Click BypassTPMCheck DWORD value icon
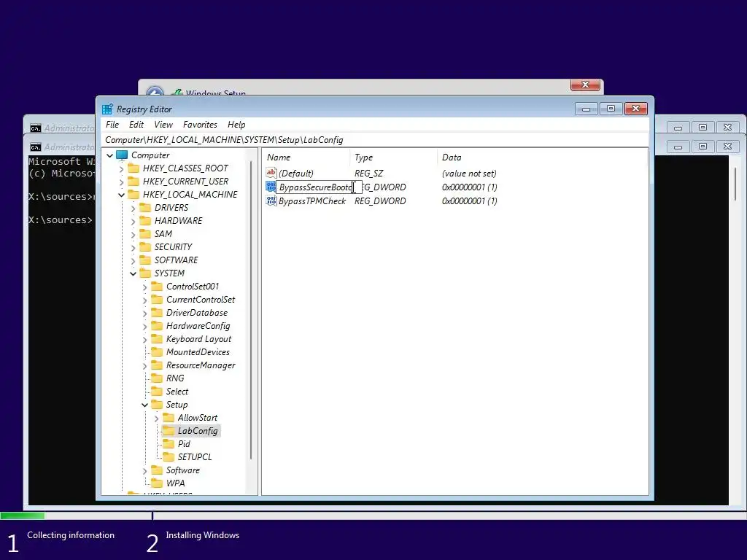747x560 pixels. point(271,201)
